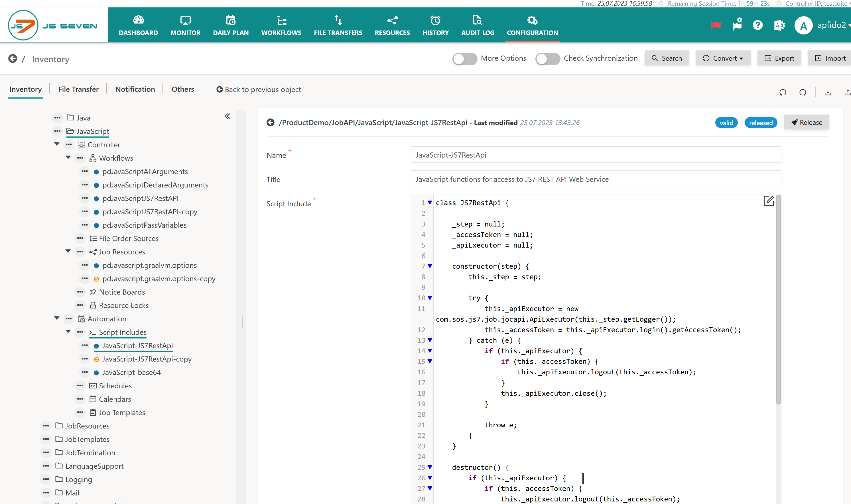Click the back arrow beside Inventory breadcrumb
The height and width of the screenshot is (504, 851).
point(13,59)
